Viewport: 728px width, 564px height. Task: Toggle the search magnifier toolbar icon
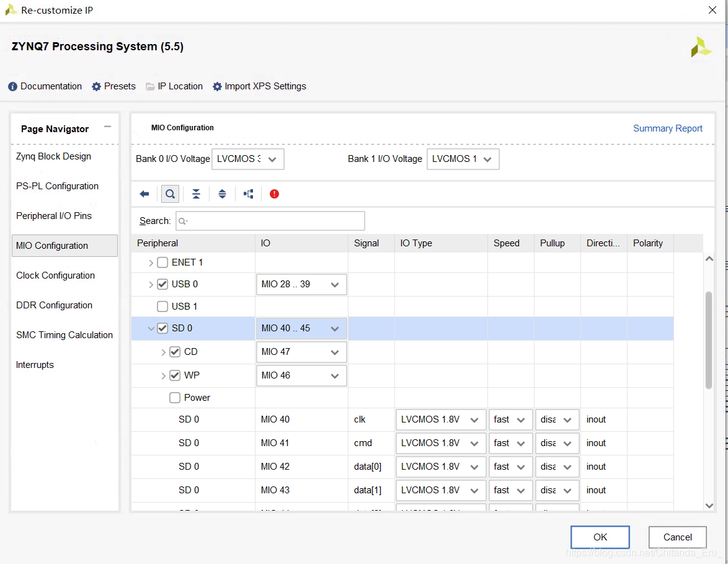coord(171,194)
